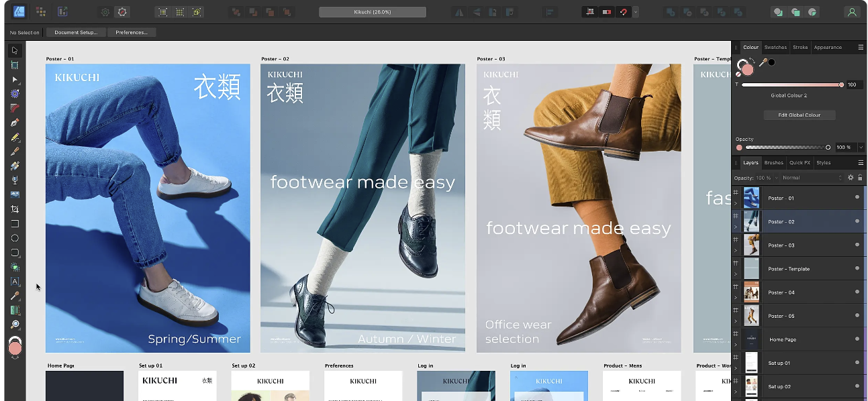
Task: Switch to Designer Persona icon
Action: tap(19, 11)
